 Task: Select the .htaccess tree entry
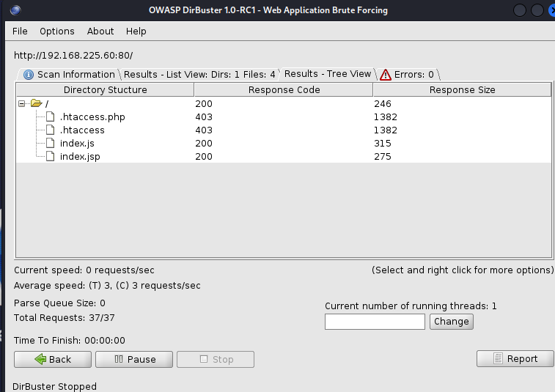point(82,130)
